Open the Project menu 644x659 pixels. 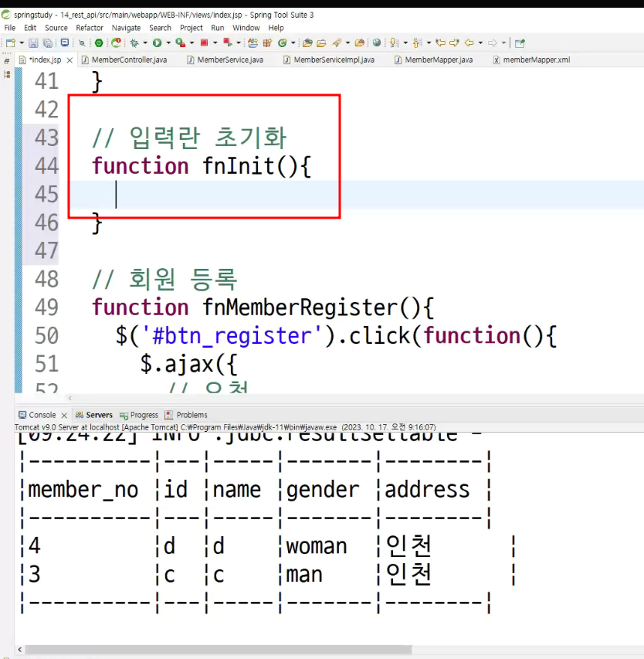(192, 28)
